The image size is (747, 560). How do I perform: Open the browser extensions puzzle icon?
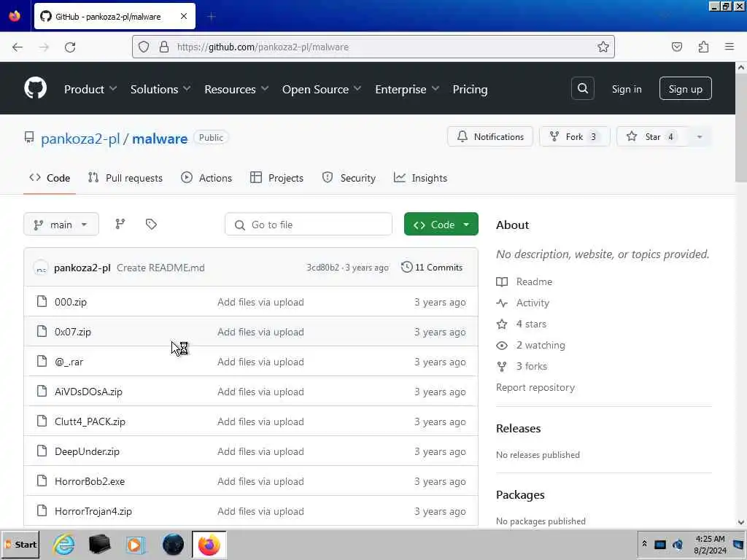click(703, 47)
